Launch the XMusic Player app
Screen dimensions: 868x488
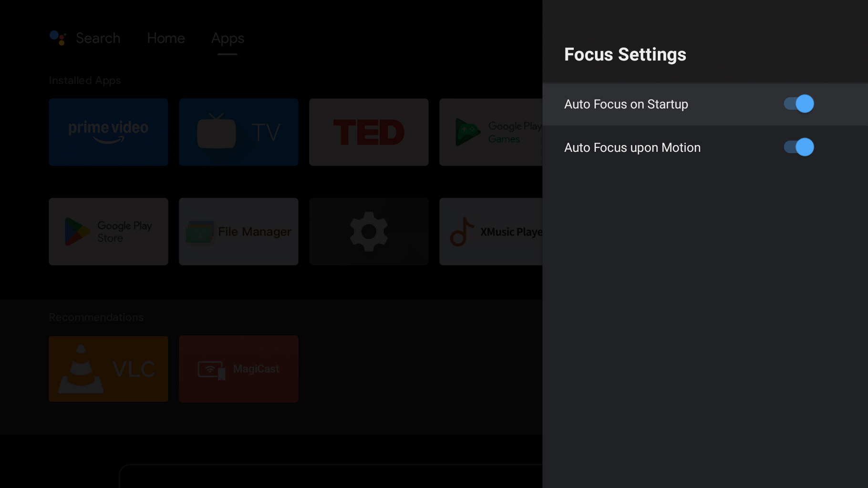click(491, 232)
